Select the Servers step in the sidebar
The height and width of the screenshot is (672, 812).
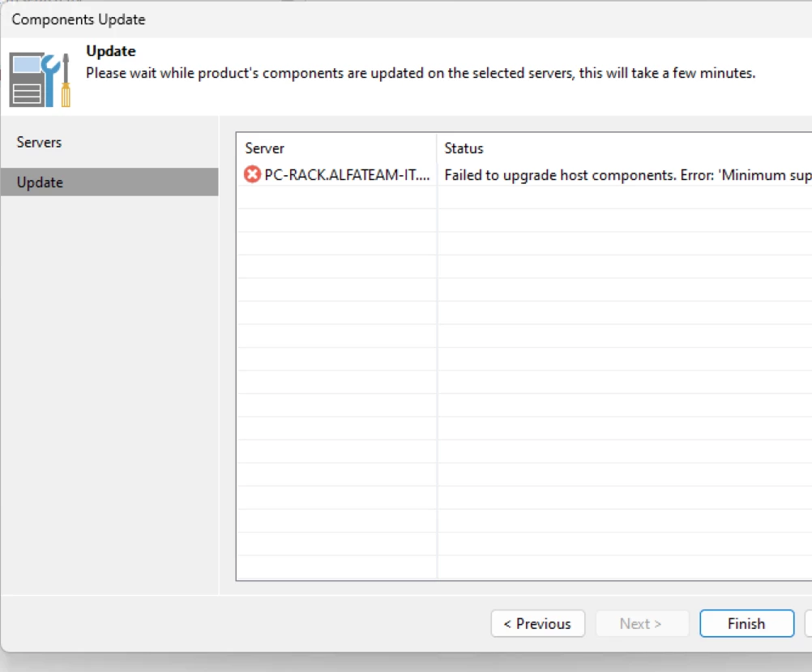[39, 143]
